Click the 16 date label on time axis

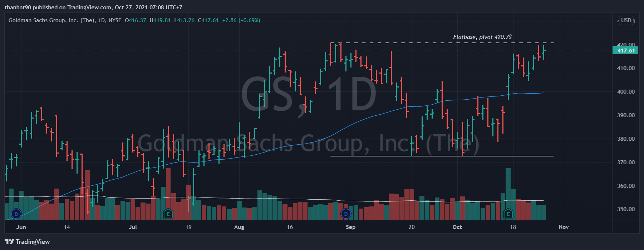[290, 227]
